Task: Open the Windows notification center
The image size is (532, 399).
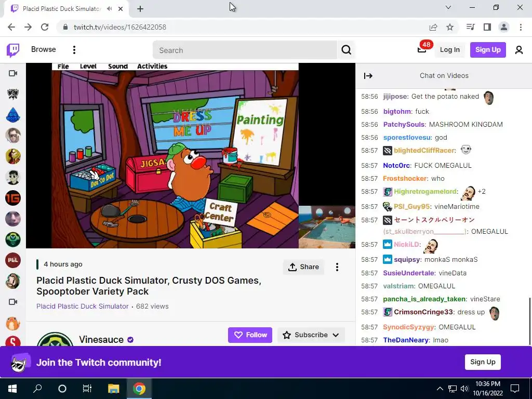Action: [515, 389]
